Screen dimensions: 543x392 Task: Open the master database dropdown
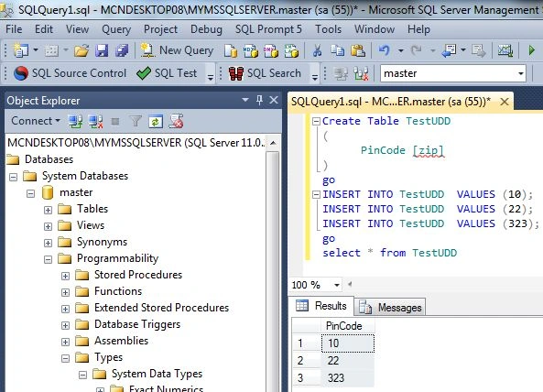coord(520,73)
